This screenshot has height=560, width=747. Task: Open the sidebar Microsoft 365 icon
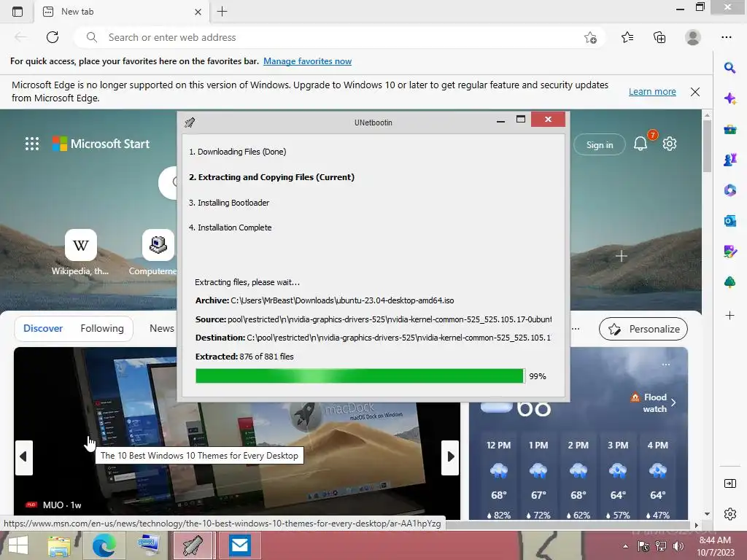point(729,190)
